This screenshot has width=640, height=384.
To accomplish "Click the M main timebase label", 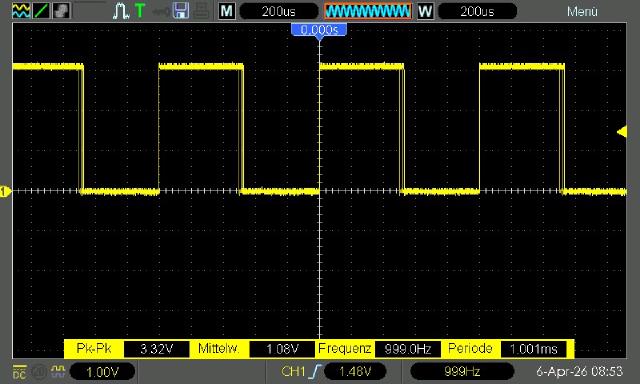I will [x=227, y=11].
